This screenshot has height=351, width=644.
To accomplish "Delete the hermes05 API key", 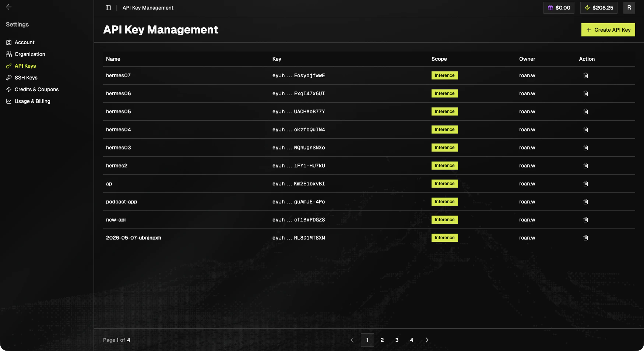I will [586, 111].
